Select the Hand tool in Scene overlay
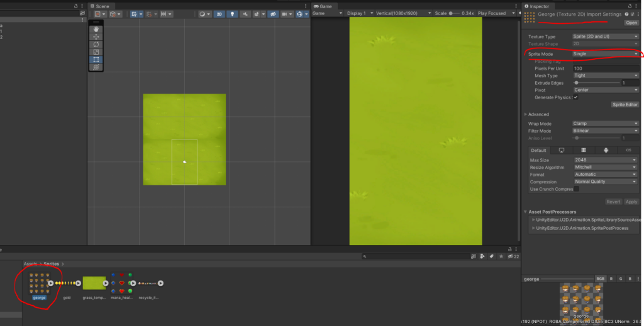This screenshot has width=644, height=326. (96, 29)
